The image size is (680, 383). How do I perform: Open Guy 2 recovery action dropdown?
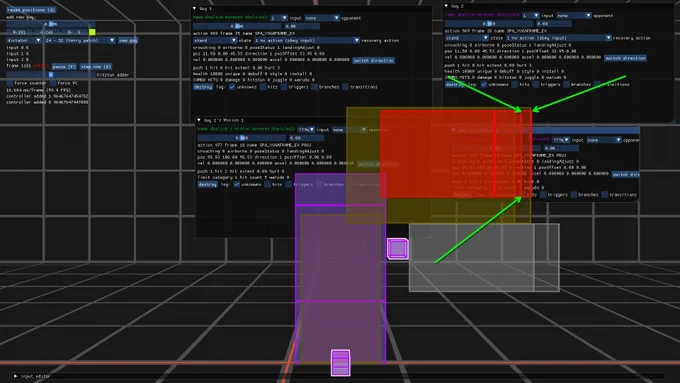[x=559, y=38]
